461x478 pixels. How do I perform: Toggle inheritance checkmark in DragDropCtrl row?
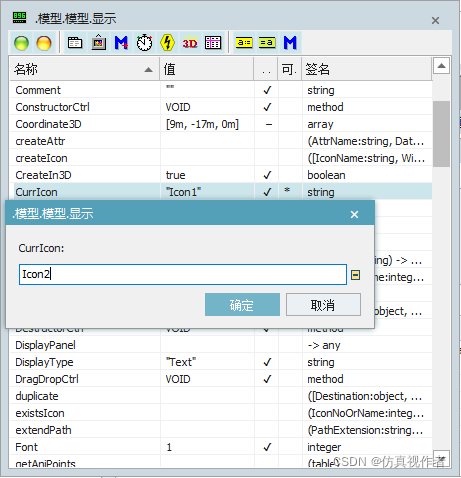click(267, 379)
